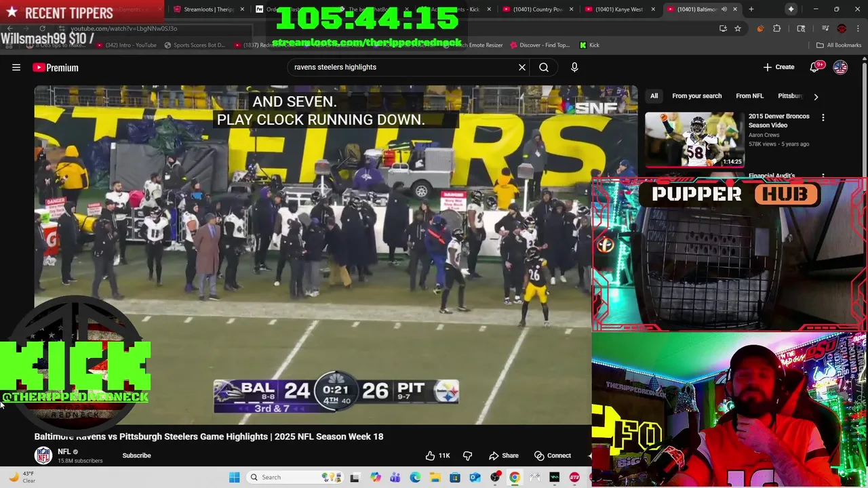The image size is (868, 488).
Task: Like the video with thumbs-up 11K
Action: [x=437, y=455]
